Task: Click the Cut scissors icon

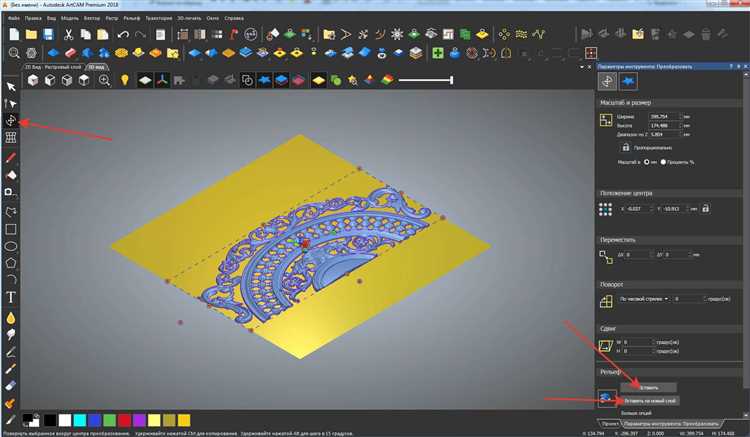Action: 68,34
